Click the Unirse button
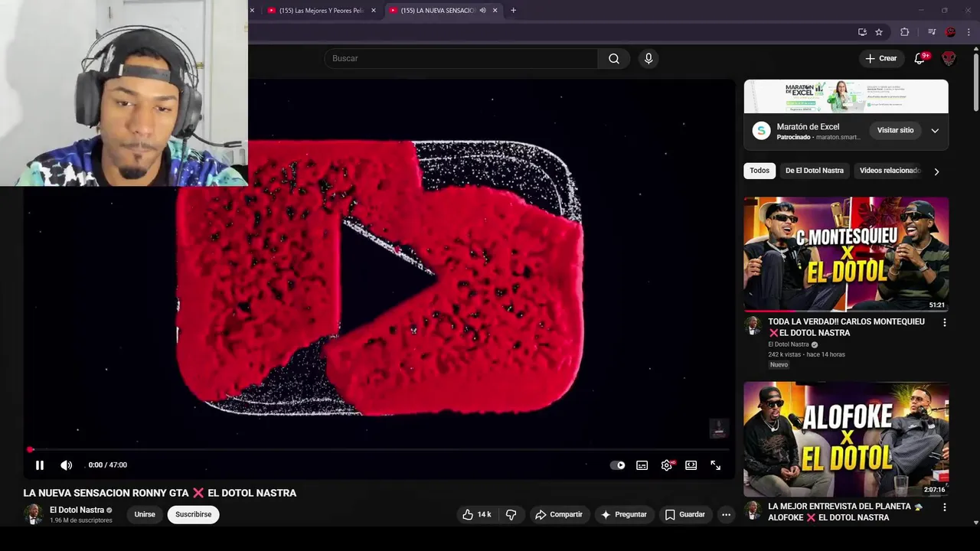980x551 pixels. 145,514
